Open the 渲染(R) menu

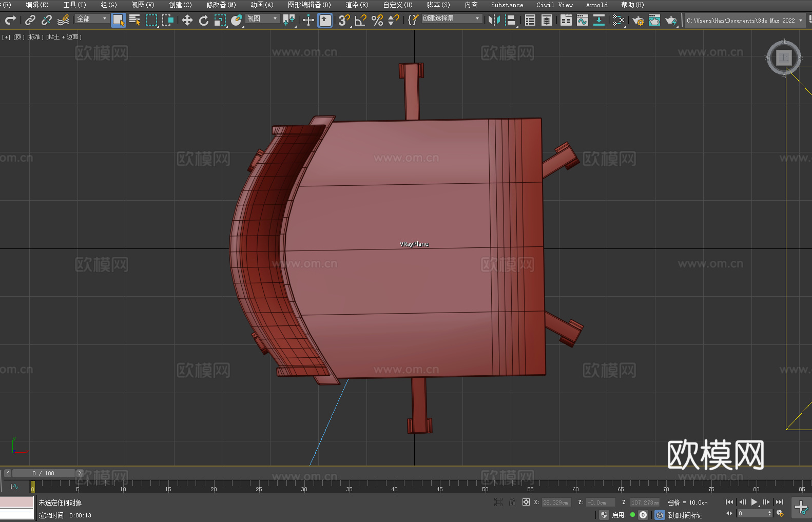(x=357, y=5)
